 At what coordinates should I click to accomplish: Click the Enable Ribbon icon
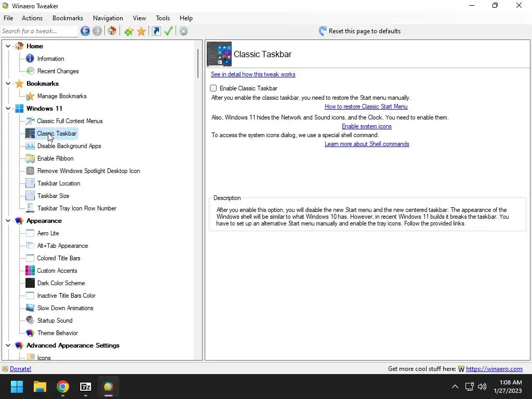pyautogui.click(x=30, y=158)
